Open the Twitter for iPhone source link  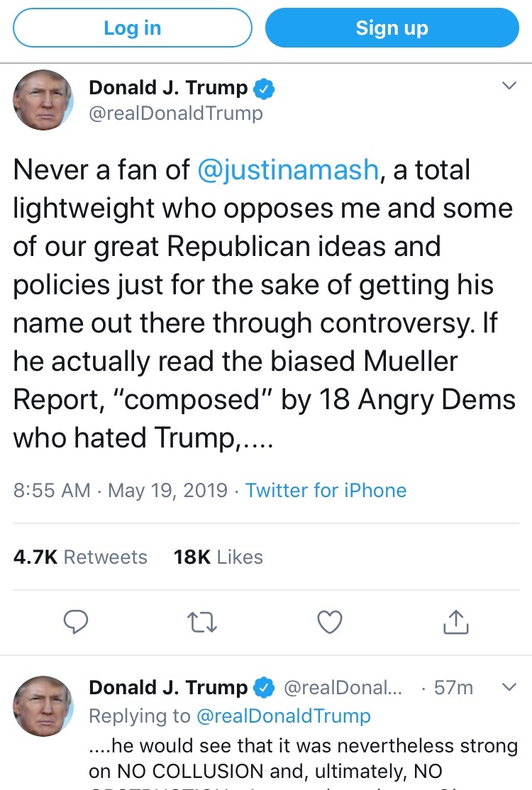pos(326,491)
